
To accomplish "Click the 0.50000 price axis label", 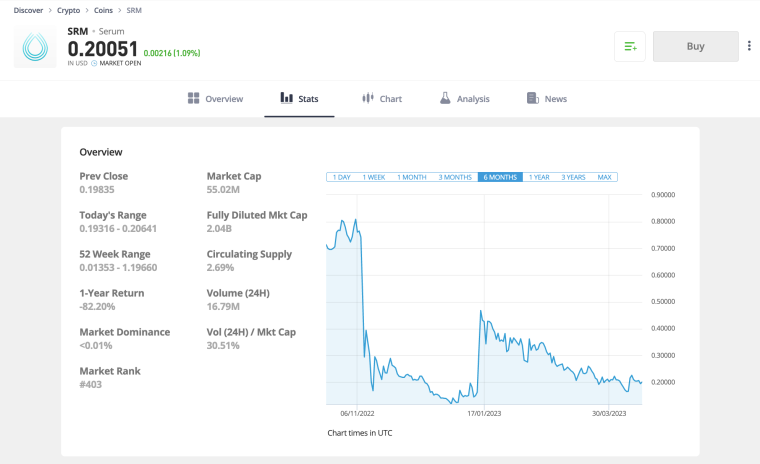I will [x=663, y=302].
